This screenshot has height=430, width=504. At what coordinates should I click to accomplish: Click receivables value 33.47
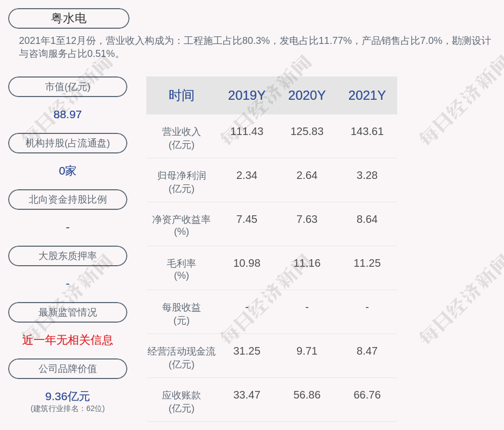pos(247,395)
